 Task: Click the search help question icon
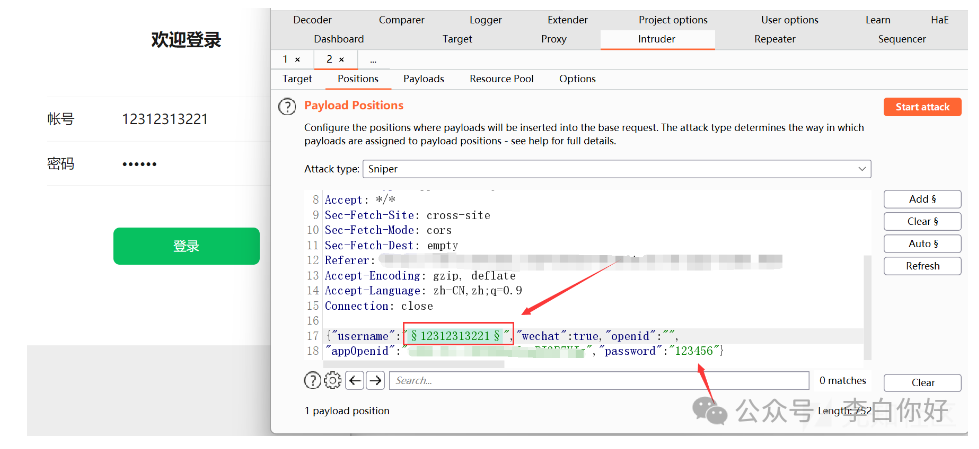click(x=313, y=380)
